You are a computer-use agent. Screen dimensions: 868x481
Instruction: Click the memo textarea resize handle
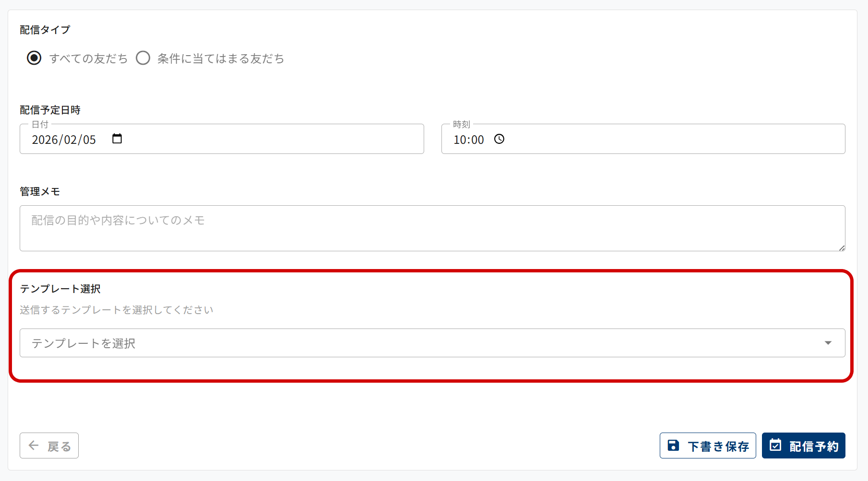tap(842, 248)
